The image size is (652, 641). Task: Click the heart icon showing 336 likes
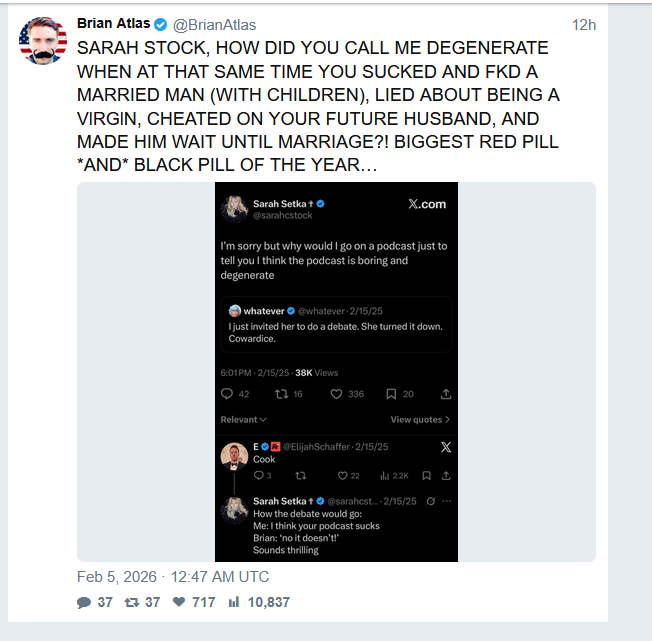point(337,394)
